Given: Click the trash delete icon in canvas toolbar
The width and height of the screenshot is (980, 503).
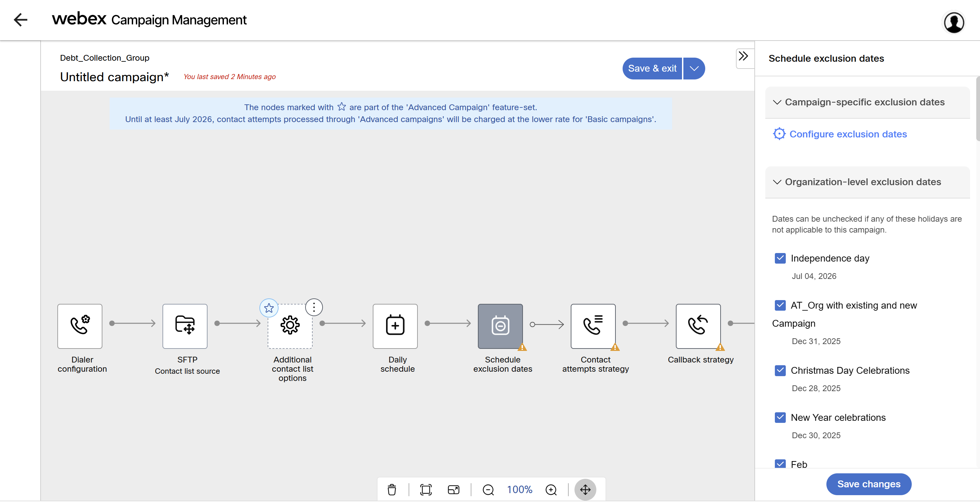Looking at the screenshot, I should tap(392, 489).
